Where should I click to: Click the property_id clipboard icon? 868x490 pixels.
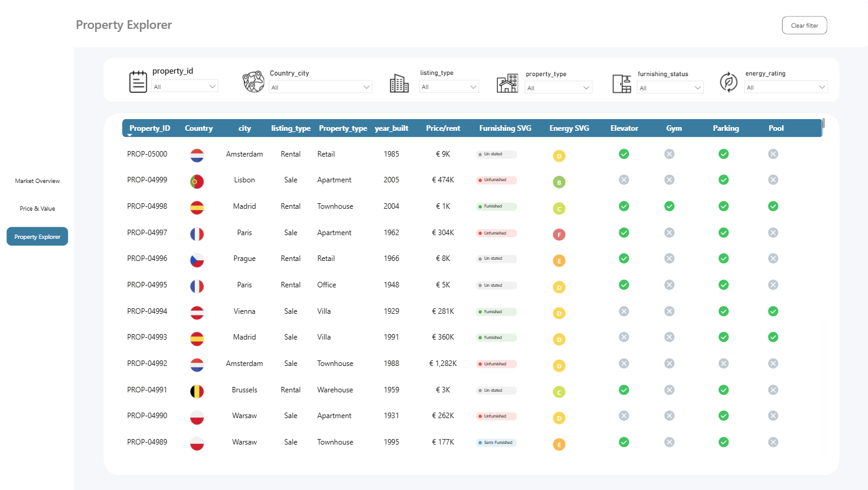[x=138, y=82]
